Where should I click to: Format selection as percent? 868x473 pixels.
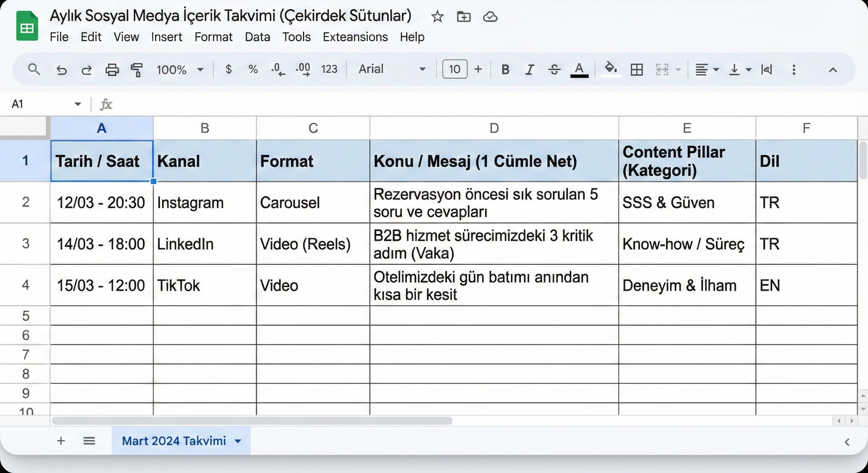[253, 69]
